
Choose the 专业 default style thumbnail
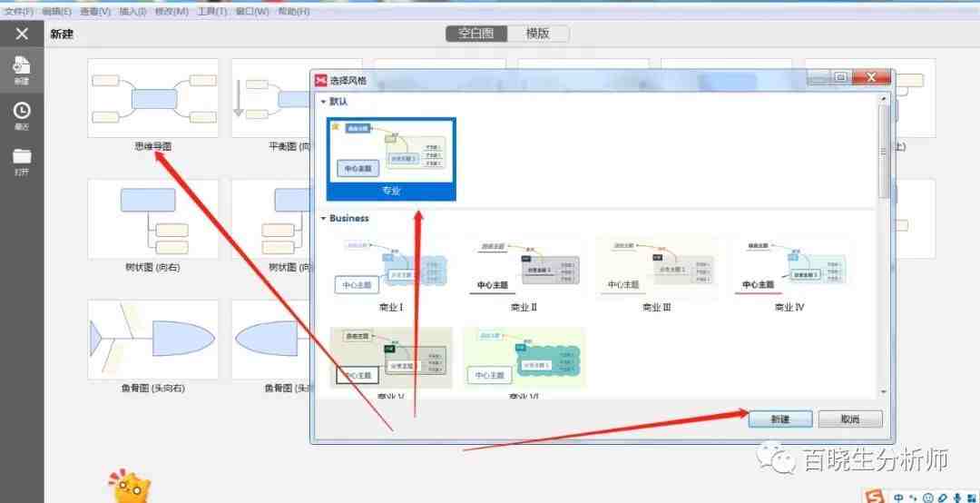(391, 159)
